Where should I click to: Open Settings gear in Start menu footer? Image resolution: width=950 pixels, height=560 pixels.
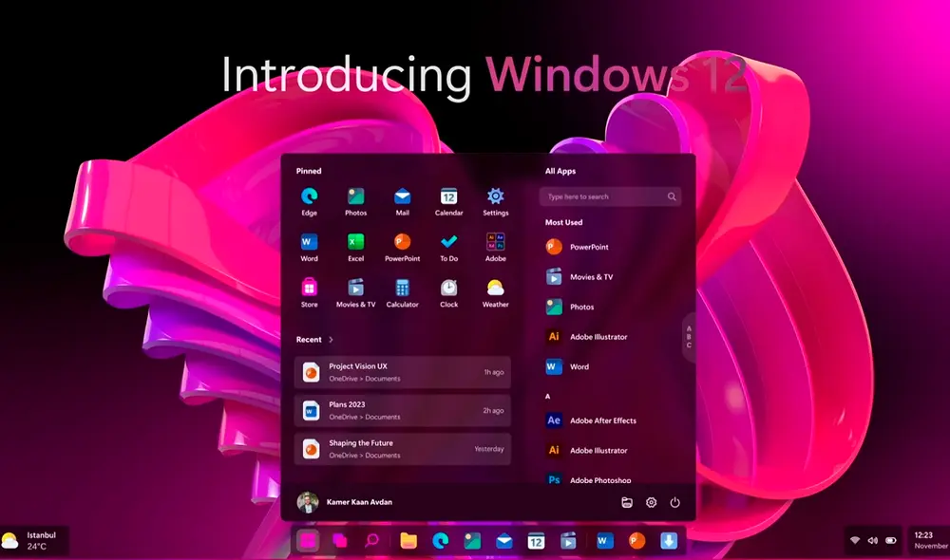[651, 502]
